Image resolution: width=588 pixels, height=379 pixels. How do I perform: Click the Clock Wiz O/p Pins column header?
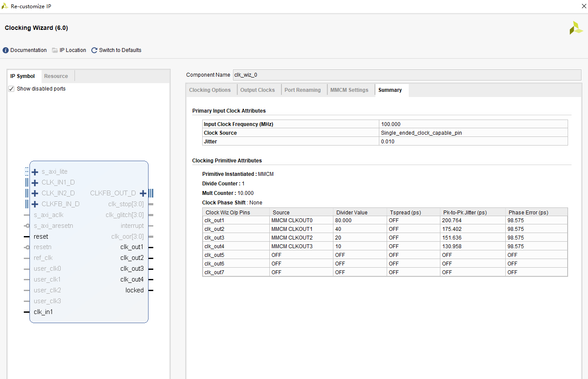(236, 212)
